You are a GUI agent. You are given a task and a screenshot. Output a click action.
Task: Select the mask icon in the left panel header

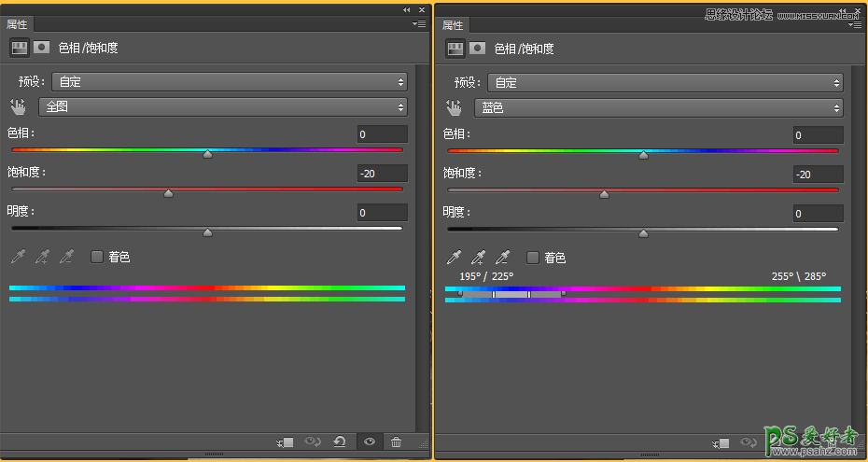(41, 47)
